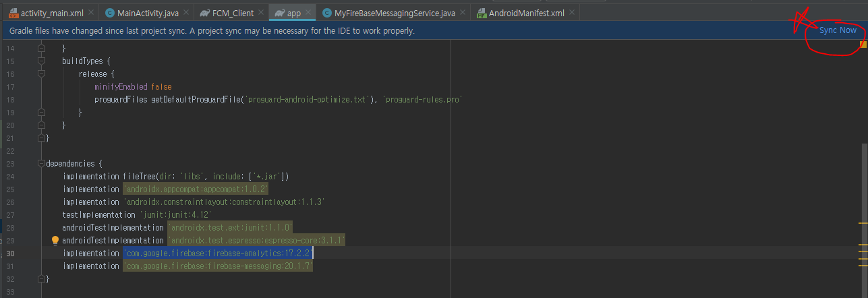This screenshot has height=298, width=868.
Task: Click the firebase-analytics:17.2.2 dependency string
Action: click(218, 254)
